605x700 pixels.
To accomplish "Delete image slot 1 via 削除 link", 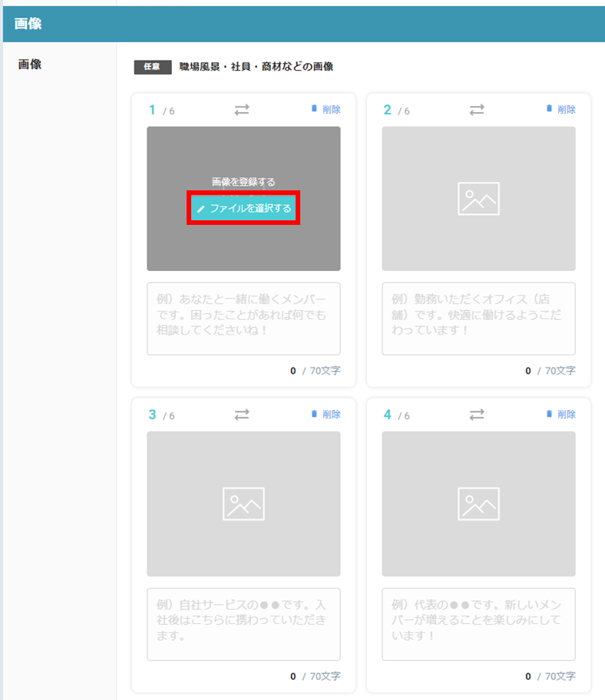I will pyautogui.click(x=326, y=109).
